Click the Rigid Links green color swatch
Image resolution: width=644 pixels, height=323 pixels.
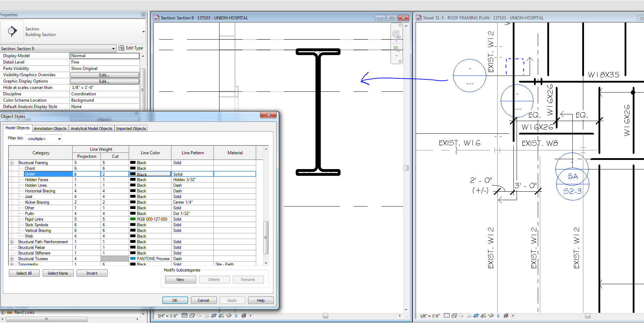click(x=133, y=219)
